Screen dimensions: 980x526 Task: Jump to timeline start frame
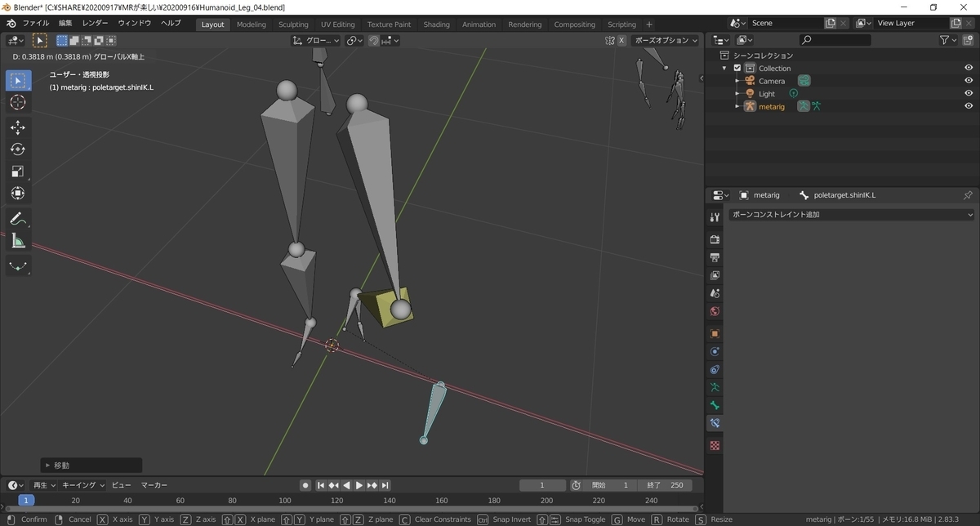[x=321, y=485]
